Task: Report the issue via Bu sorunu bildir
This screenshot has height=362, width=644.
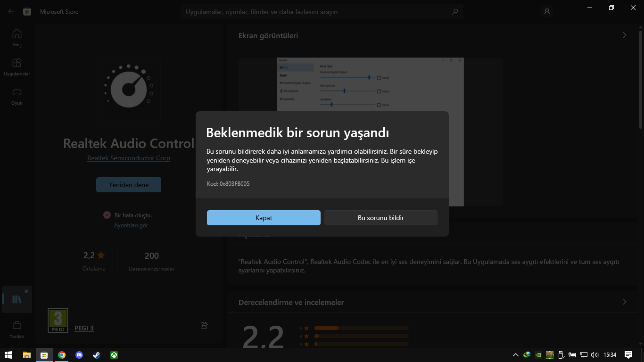Action: tap(381, 218)
